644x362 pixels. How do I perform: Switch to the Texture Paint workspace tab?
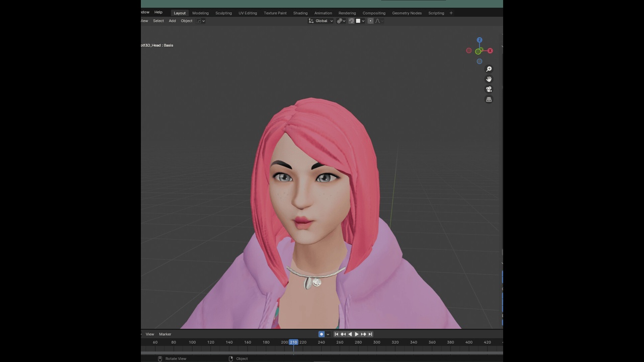[x=275, y=13]
